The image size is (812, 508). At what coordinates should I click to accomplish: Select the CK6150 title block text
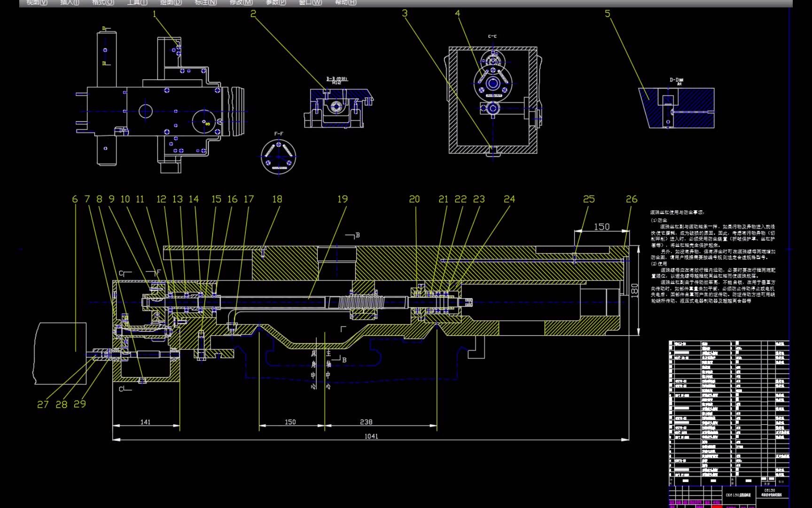pos(738,495)
